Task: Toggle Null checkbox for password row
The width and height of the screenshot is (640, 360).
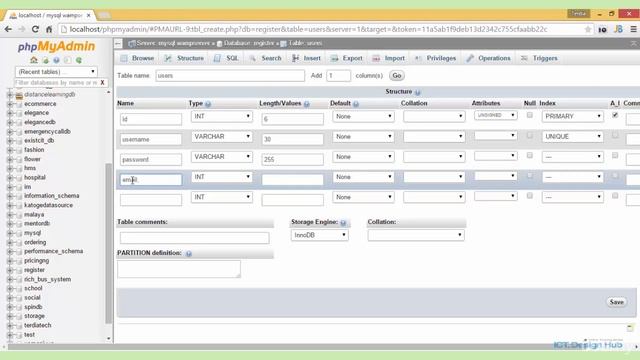Action: [529, 155]
